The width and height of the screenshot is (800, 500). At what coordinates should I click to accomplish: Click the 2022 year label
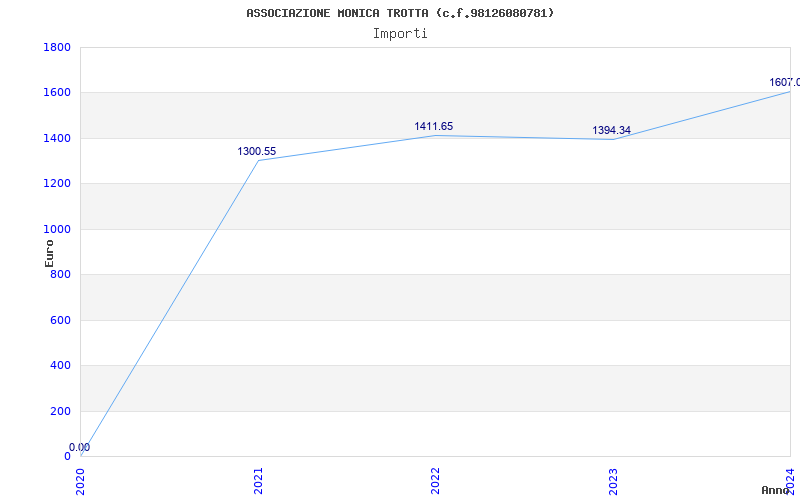point(436,480)
